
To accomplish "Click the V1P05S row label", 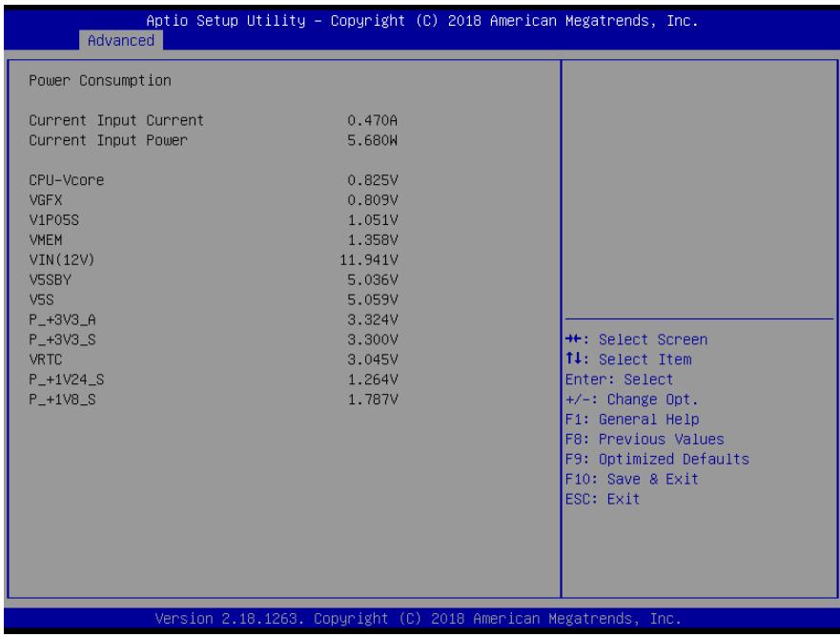I will tap(54, 219).
